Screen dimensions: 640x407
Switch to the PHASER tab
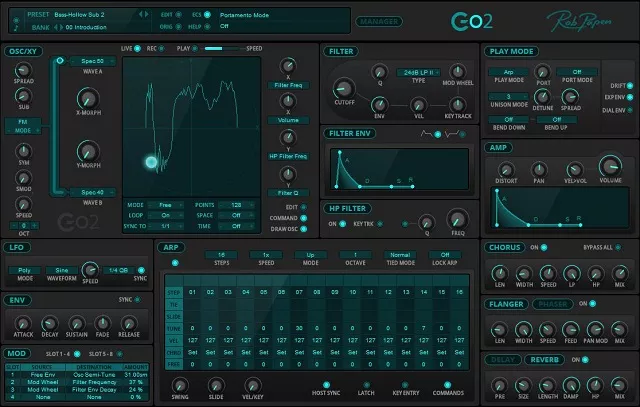[553, 304]
